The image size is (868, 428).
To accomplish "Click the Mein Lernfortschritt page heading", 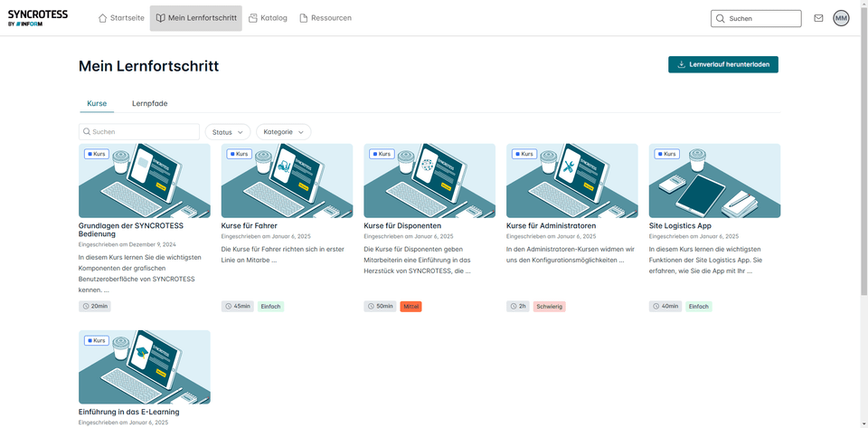I will pyautogui.click(x=149, y=66).
